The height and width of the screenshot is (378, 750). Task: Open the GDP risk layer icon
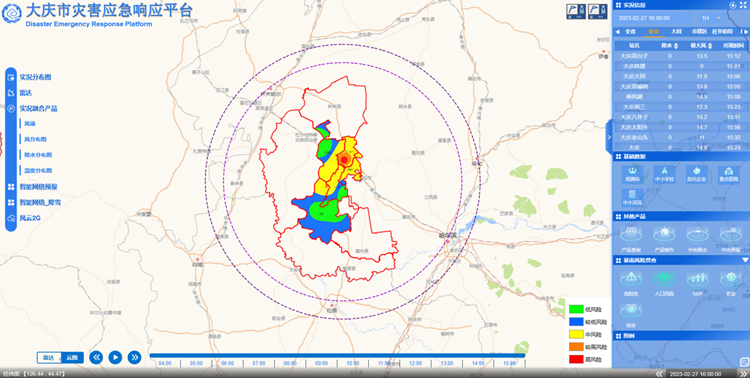[x=697, y=279]
